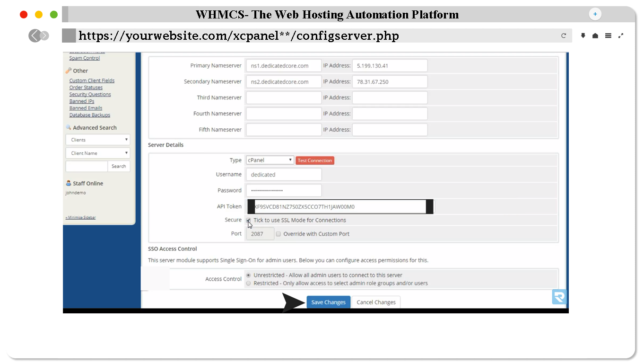Image resolution: width=644 pixels, height=364 pixels.
Task: Click the Minimise Sidebar link
Action: 80,218
